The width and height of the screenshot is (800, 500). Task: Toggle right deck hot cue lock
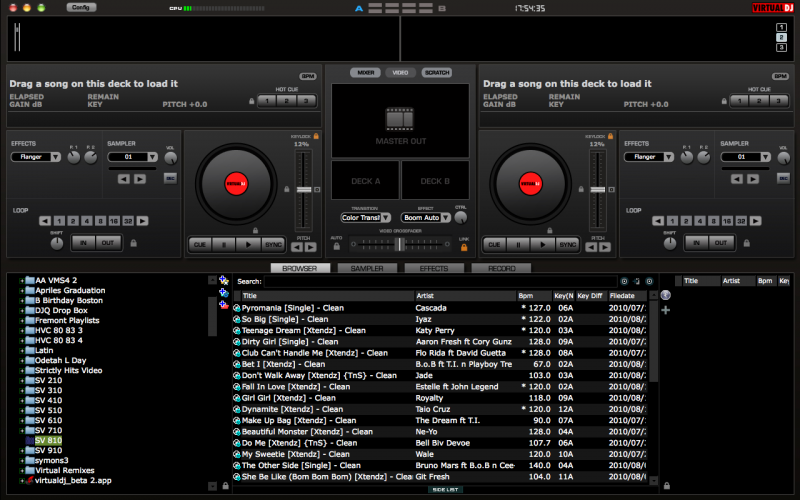coord(724,101)
